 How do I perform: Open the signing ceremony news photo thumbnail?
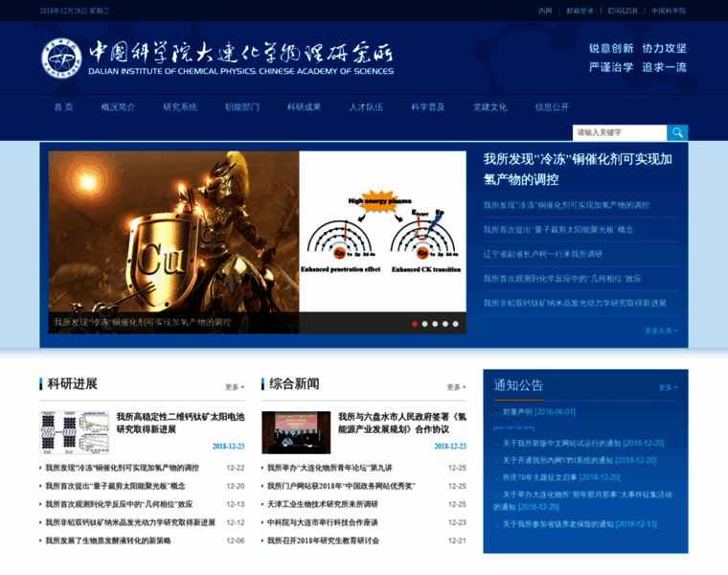(x=296, y=432)
